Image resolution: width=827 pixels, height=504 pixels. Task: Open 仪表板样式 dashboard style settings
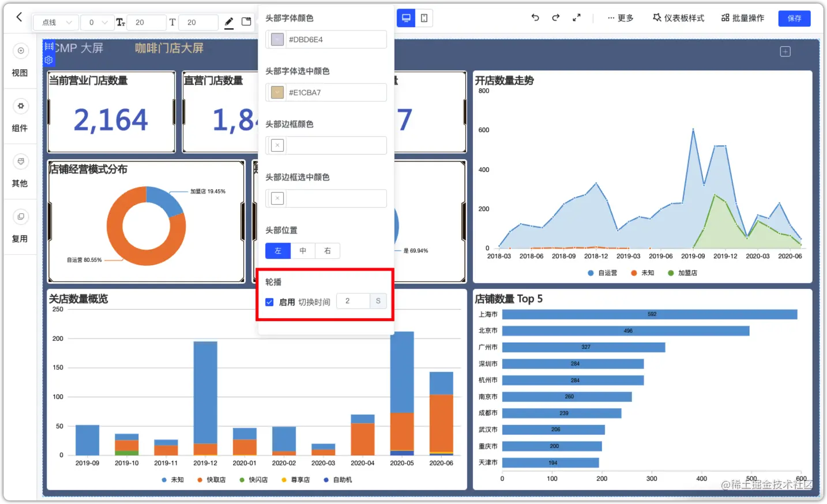[678, 18]
